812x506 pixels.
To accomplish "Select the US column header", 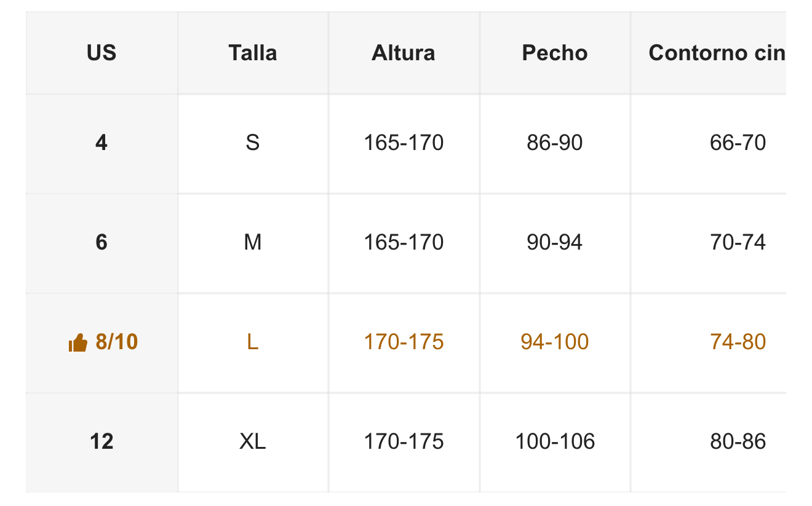I will 101,53.
